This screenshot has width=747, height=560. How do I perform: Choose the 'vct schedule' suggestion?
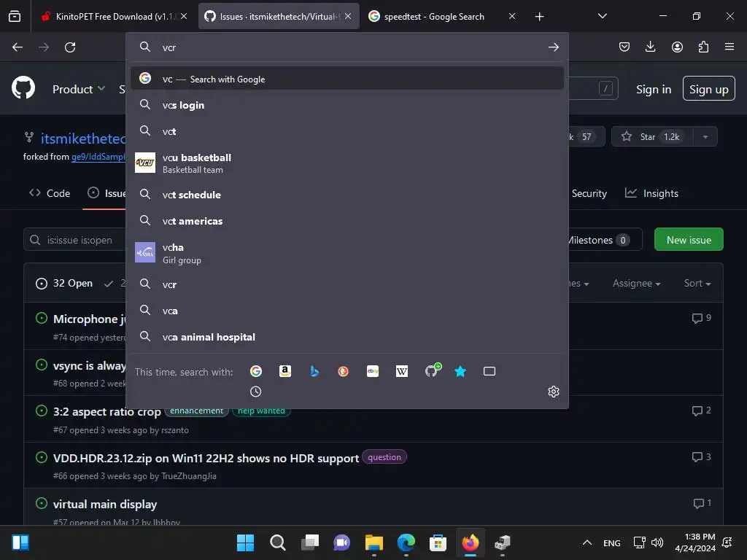(x=347, y=194)
